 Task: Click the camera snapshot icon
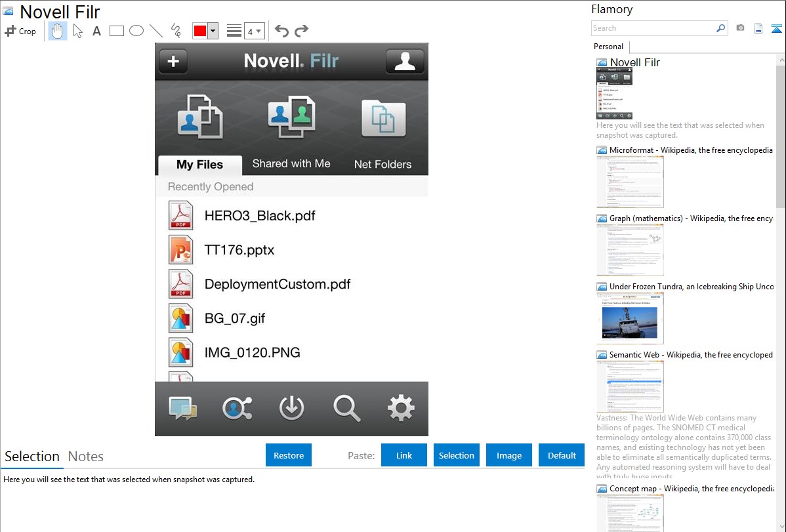[x=740, y=28]
